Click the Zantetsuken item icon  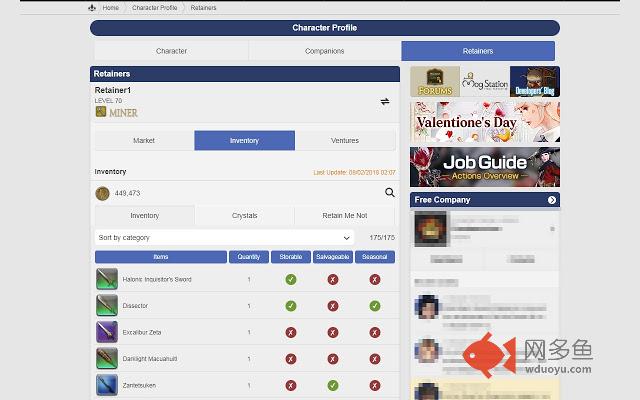pos(107,385)
